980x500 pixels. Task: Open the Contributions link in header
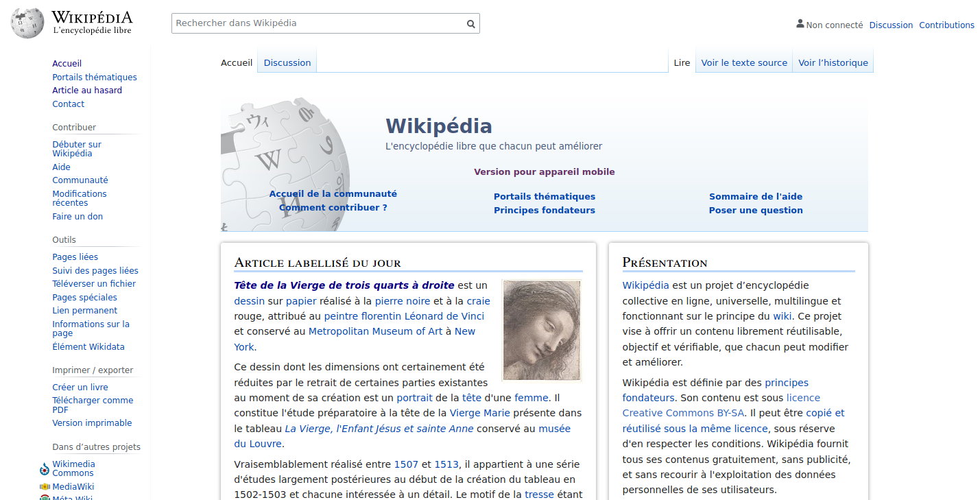click(x=946, y=25)
